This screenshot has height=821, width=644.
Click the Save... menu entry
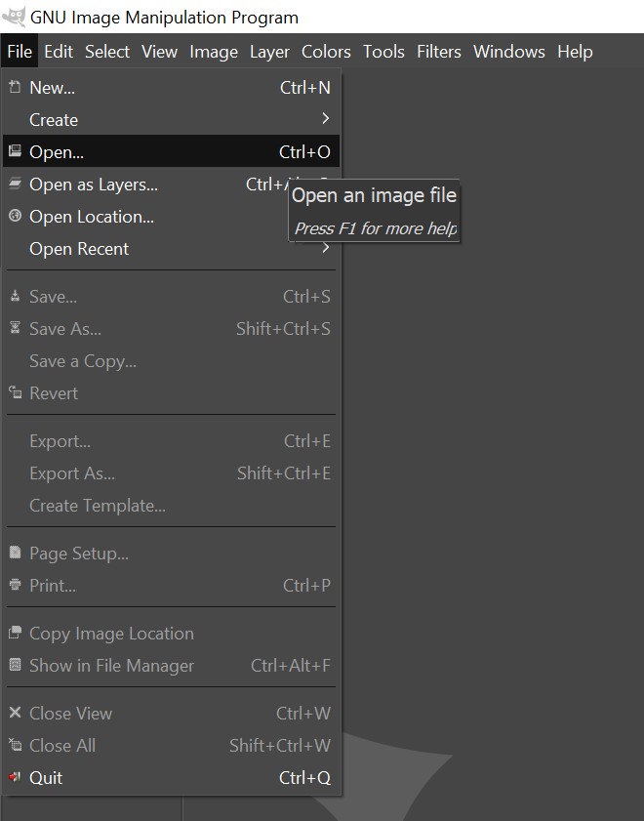coord(171,297)
